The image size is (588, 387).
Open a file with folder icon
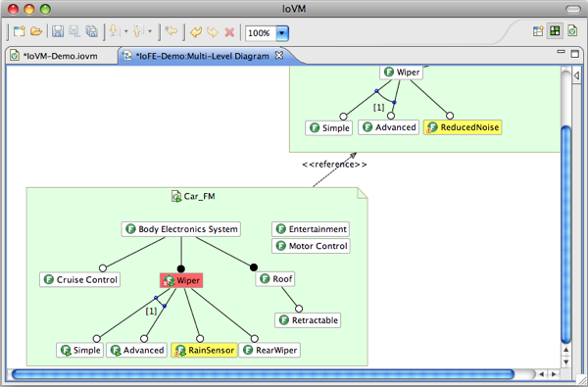[36, 31]
